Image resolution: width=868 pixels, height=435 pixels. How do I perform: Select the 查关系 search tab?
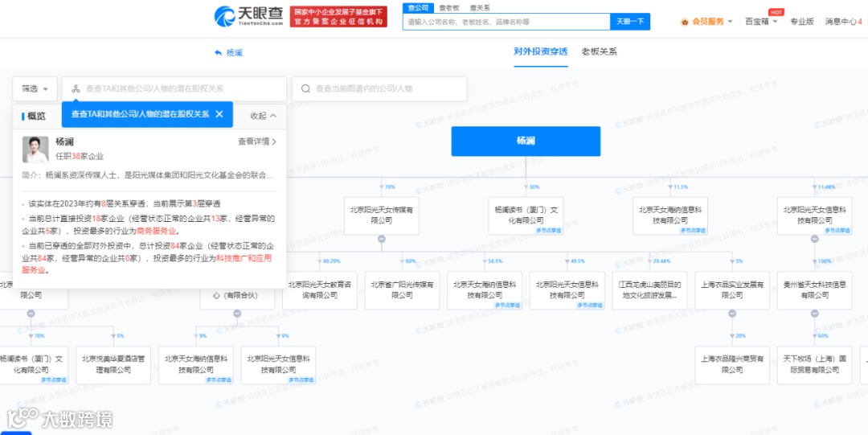[x=479, y=8]
